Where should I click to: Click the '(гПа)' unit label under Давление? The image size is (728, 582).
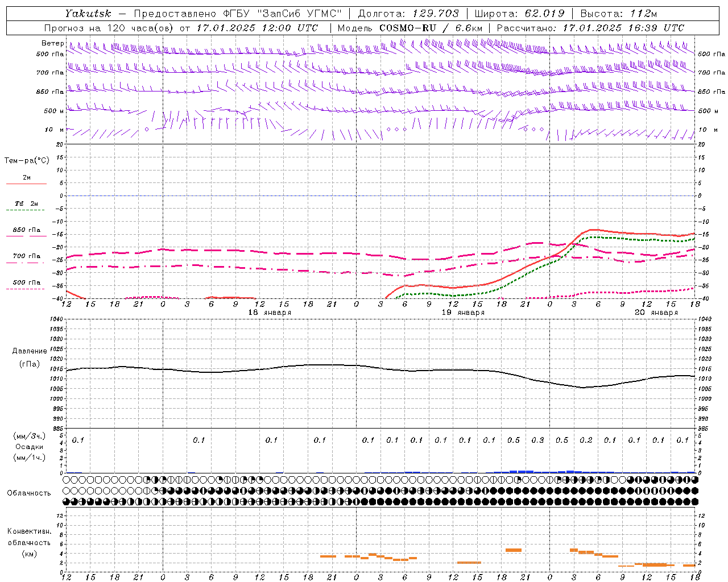pos(30,364)
